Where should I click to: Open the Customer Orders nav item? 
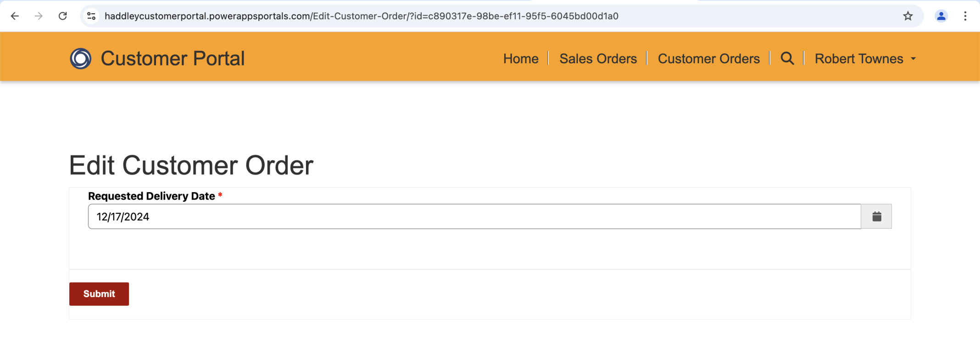coord(708,59)
